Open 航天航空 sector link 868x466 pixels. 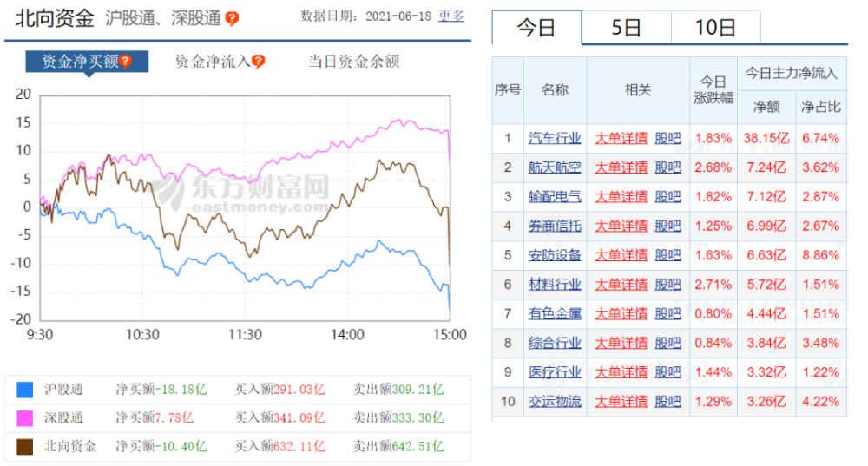pyautogui.click(x=555, y=167)
